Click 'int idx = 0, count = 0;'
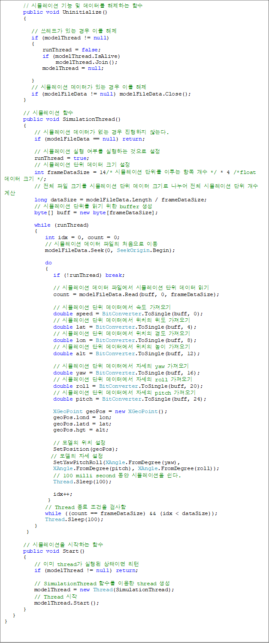The width and height of the screenshot is (269, 644). point(82,237)
